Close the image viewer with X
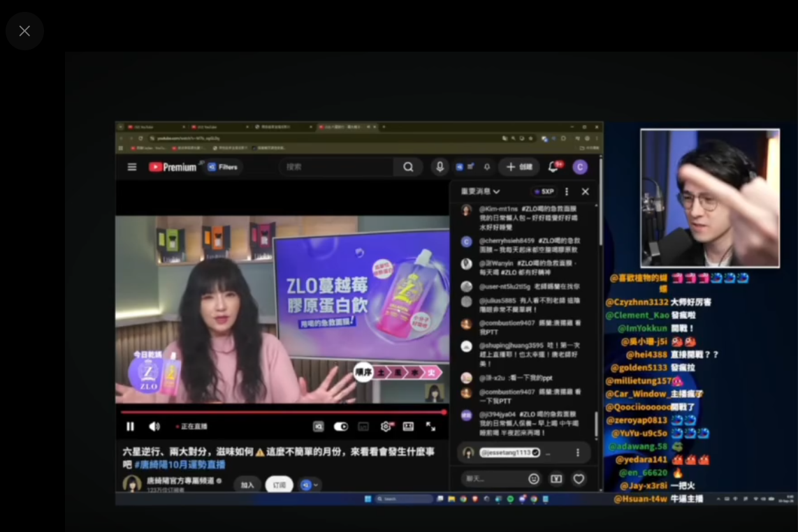798x532 pixels. 24,31
